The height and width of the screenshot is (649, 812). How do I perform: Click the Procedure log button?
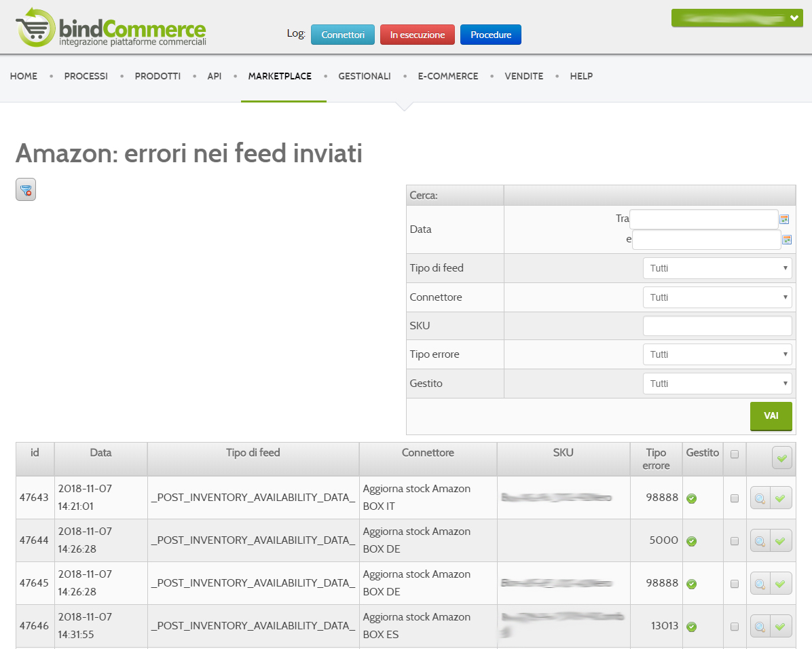pos(491,35)
